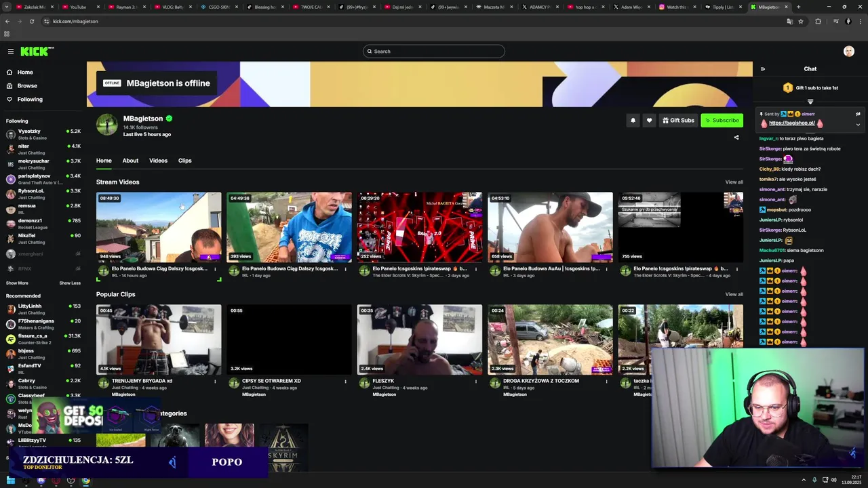Click the notification bell button
The height and width of the screenshot is (488, 868).
[633, 121]
